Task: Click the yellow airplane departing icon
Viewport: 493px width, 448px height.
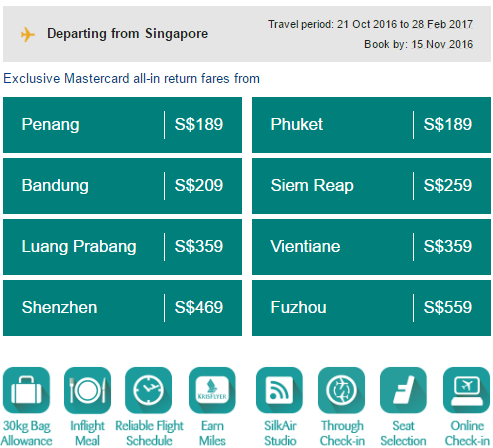Action: point(28,34)
